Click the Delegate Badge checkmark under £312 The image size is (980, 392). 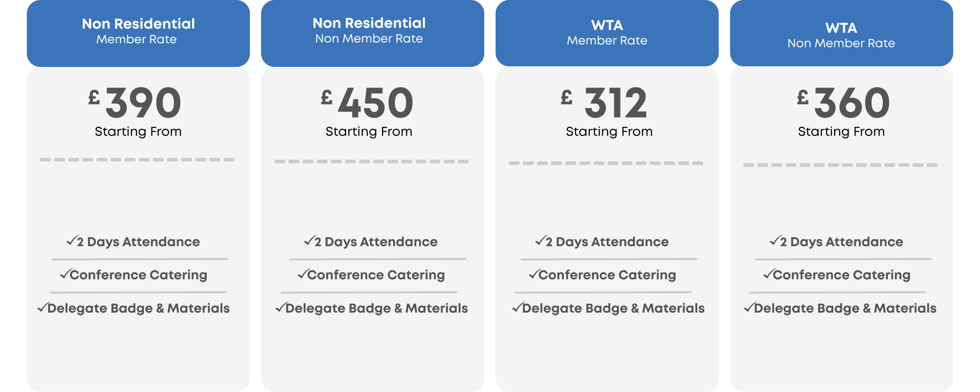point(517,307)
